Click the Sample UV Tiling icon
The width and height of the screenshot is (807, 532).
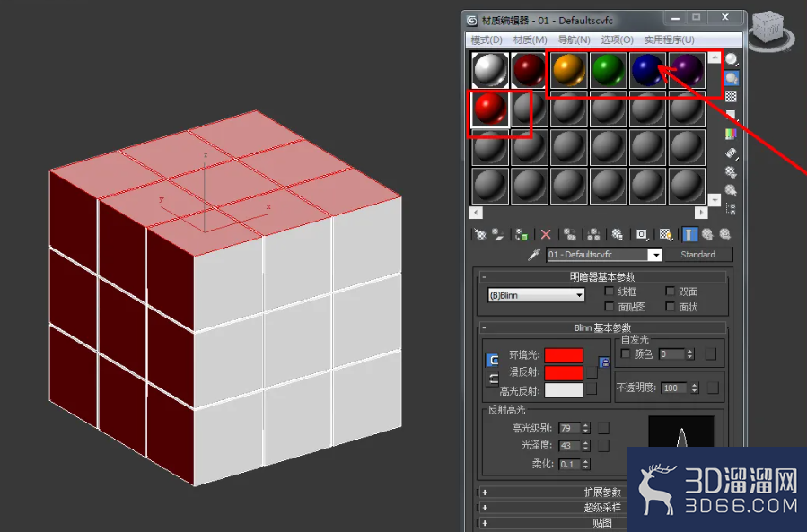[x=732, y=115]
